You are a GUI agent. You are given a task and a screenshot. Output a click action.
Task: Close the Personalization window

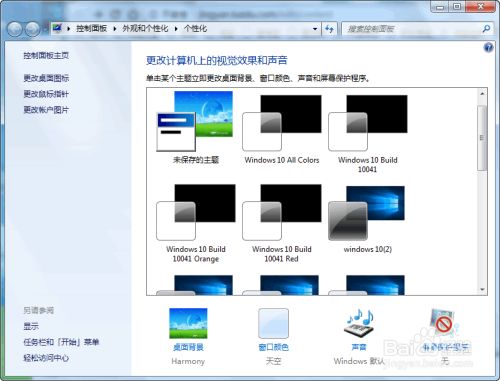(480, 7)
